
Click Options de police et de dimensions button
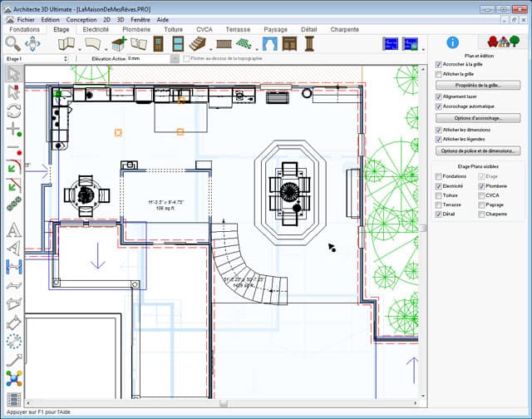478,150
